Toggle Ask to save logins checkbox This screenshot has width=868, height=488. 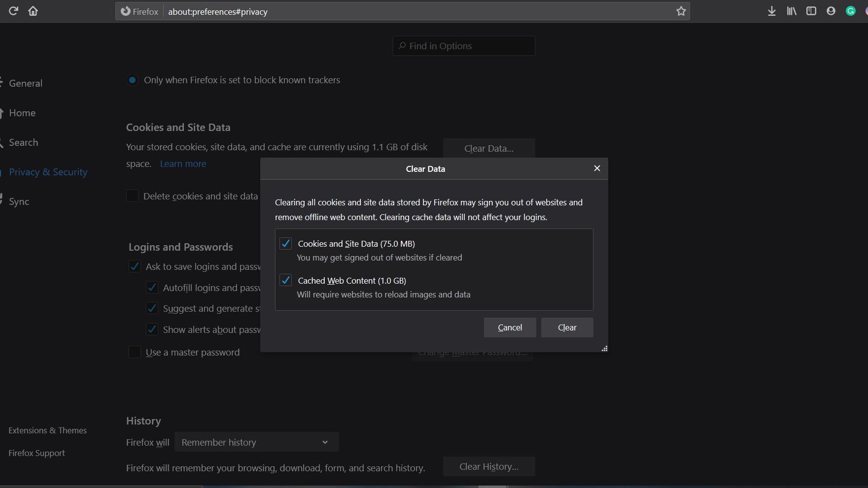click(x=135, y=266)
